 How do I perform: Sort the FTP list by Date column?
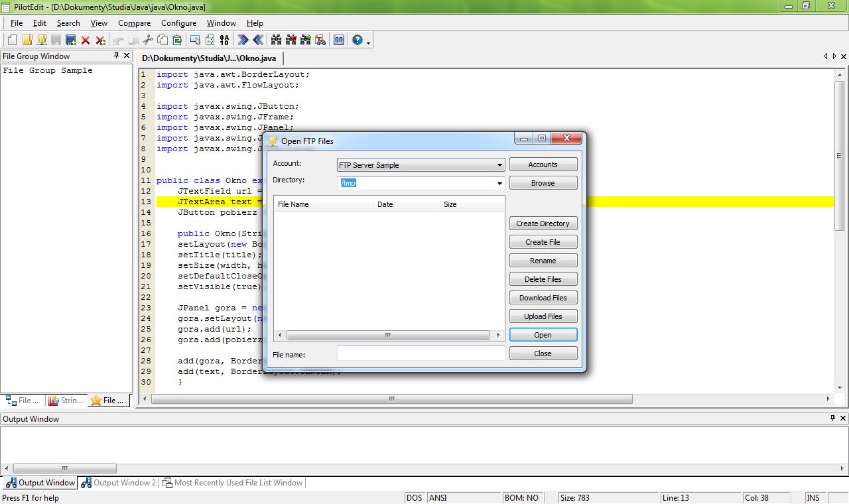pyautogui.click(x=407, y=204)
